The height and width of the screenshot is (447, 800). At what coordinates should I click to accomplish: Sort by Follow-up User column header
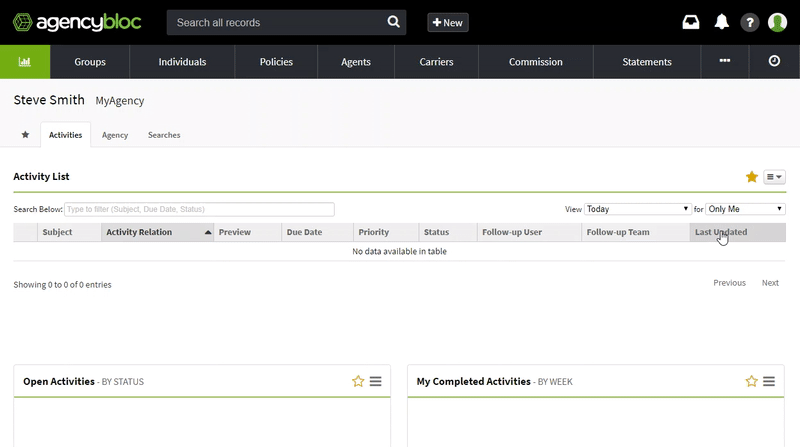point(529,232)
